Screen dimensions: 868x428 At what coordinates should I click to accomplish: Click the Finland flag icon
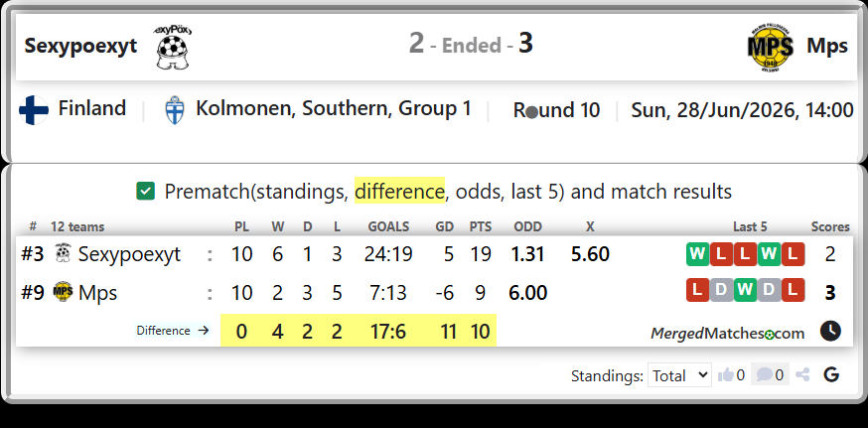coord(34,109)
